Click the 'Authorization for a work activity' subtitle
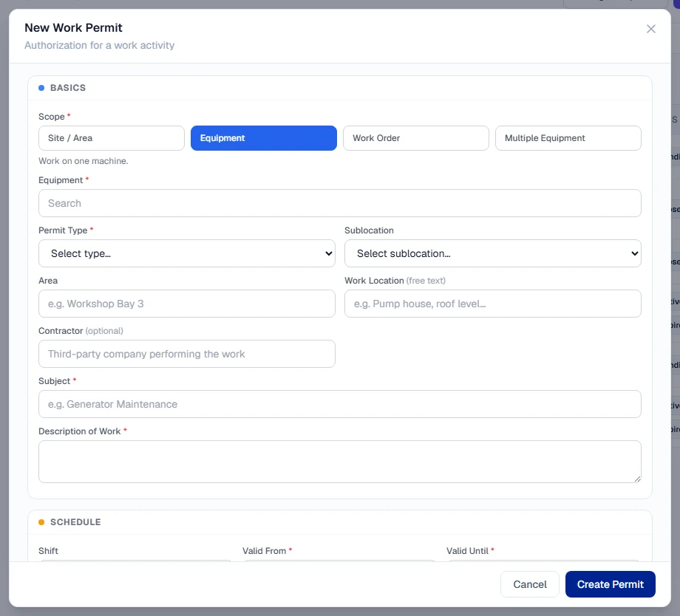The image size is (680, 616). click(x=99, y=45)
